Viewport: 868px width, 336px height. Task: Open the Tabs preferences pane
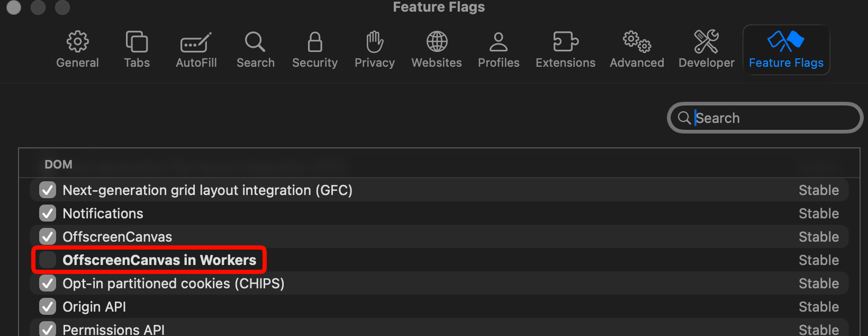click(x=137, y=42)
